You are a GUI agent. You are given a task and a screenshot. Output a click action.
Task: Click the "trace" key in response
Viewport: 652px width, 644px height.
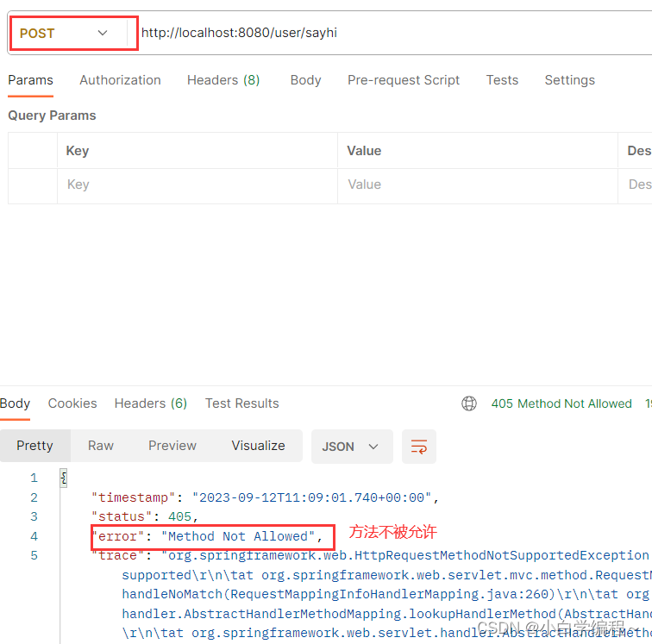tap(118, 555)
